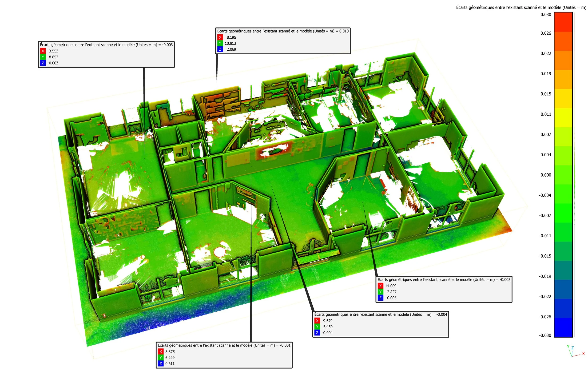The height and width of the screenshot is (371, 588).
Task: Select the annotation label with deviation -0.004
Action: coord(381,315)
